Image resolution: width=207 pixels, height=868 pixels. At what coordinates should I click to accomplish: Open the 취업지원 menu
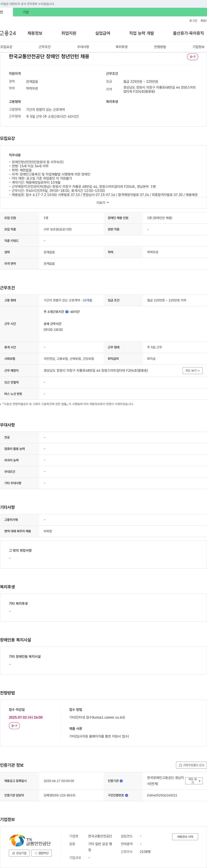pos(69,33)
